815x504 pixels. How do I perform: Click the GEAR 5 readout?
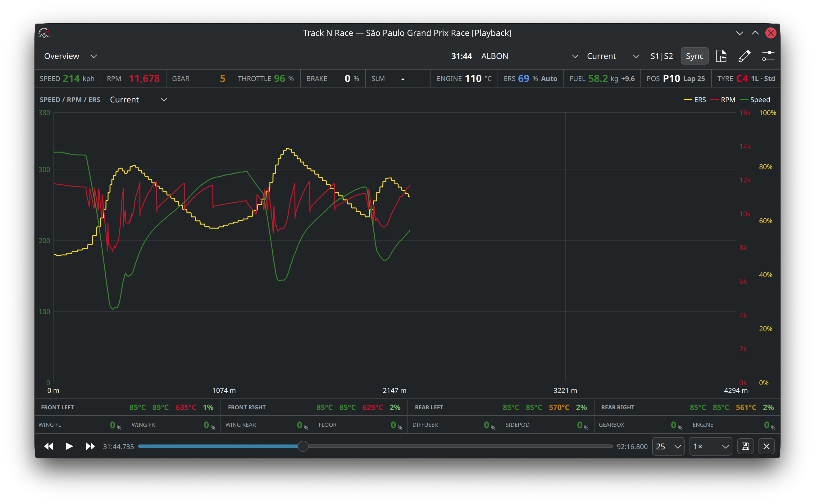click(199, 79)
